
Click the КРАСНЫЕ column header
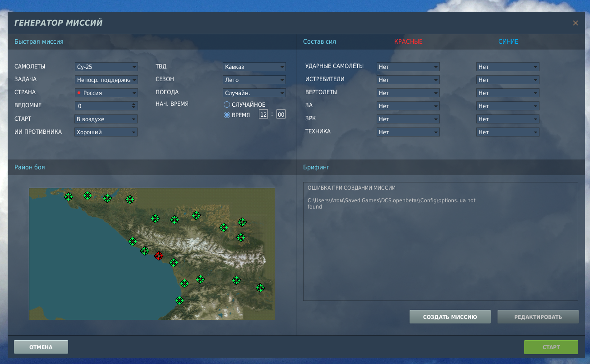[x=408, y=41]
